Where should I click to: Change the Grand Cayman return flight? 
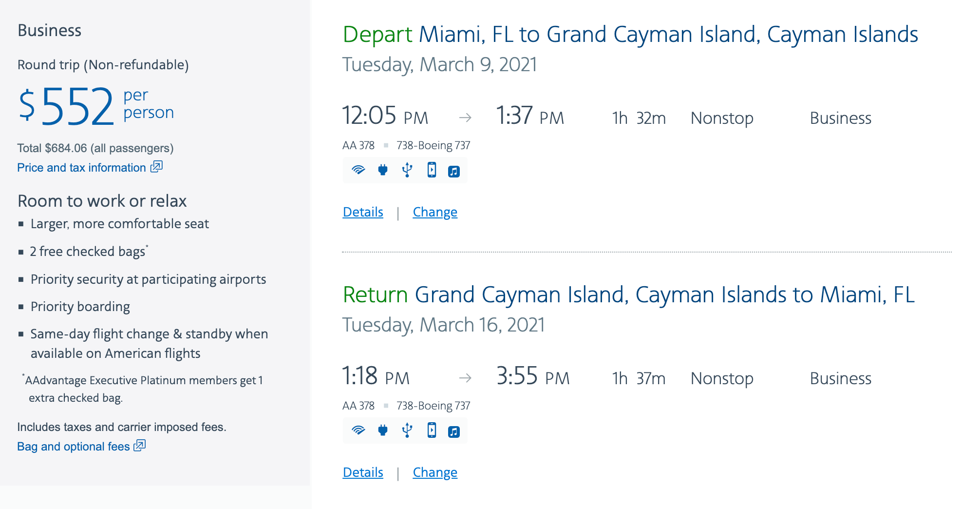point(435,472)
